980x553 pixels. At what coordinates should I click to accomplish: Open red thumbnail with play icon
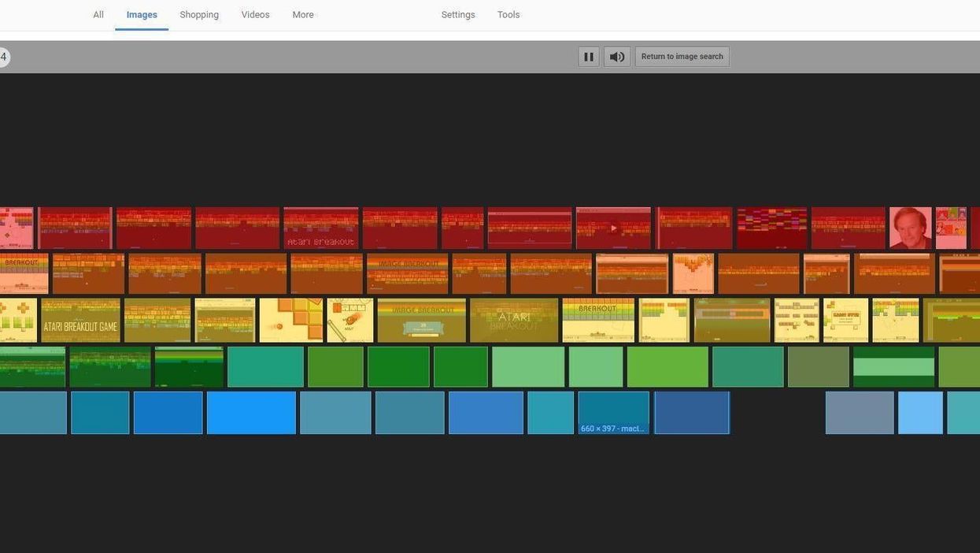tap(613, 228)
